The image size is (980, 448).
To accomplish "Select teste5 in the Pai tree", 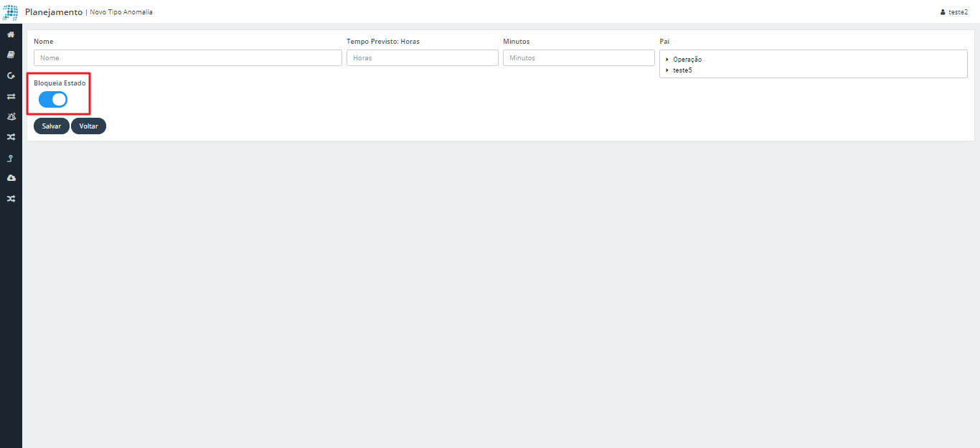I will 682,70.
